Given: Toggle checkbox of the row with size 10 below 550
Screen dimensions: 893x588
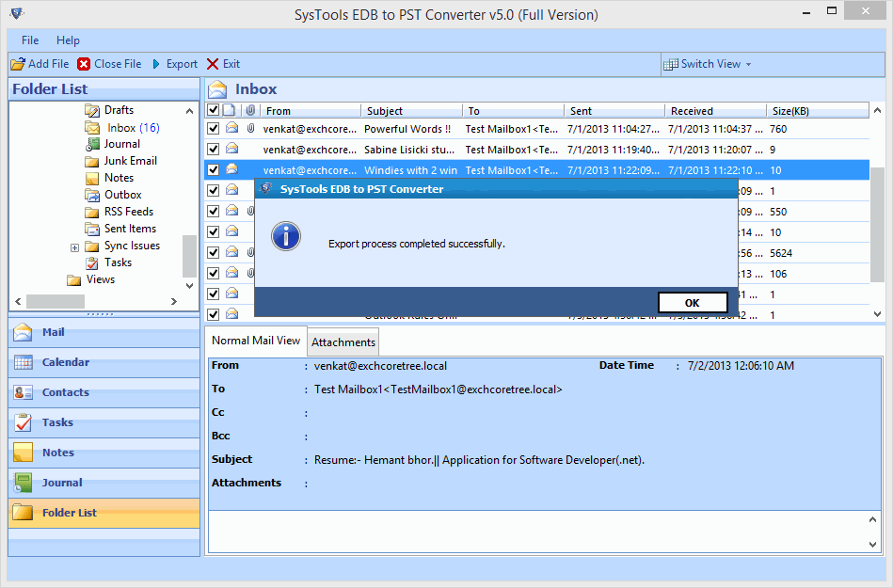Looking at the screenshot, I should 213,231.
